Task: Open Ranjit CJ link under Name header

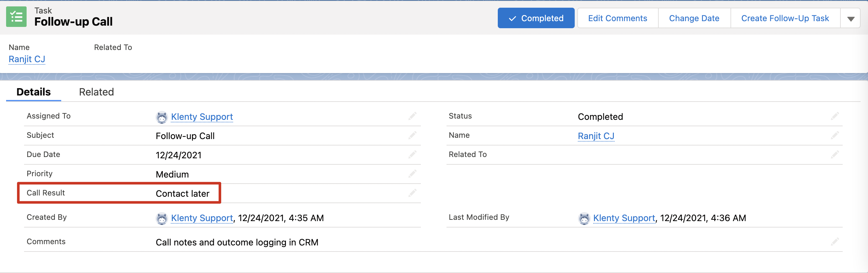Action: point(27,59)
